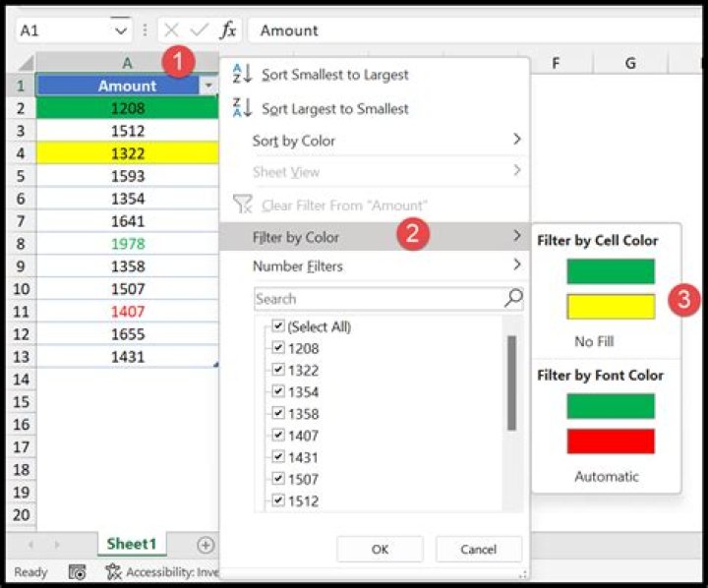
Task: Choose Automatic font color option
Action: pyautogui.click(x=607, y=476)
